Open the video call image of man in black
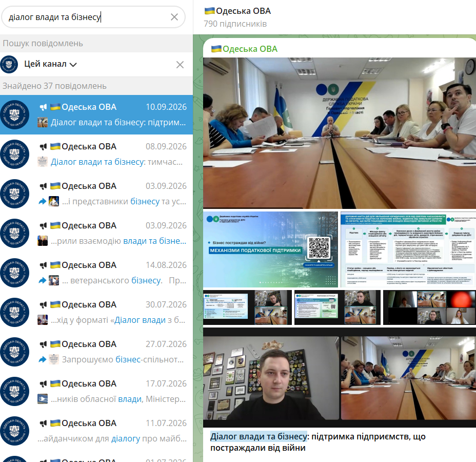 click(x=340, y=378)
